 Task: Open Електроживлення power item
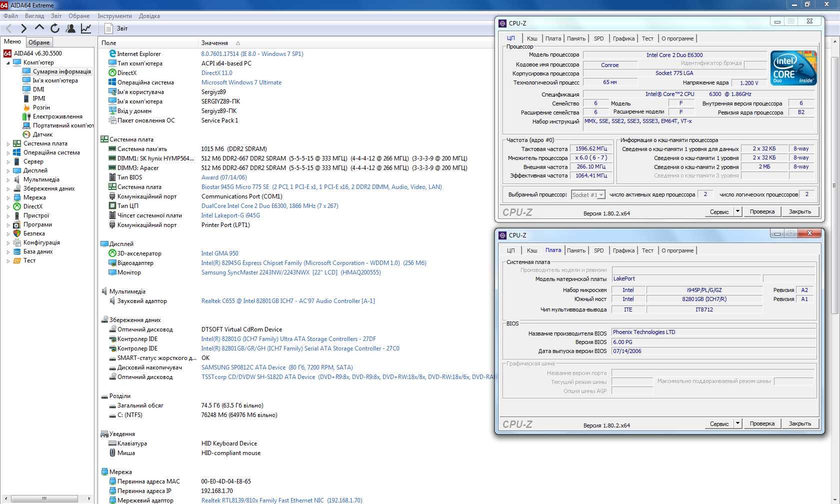click(57, 116)
